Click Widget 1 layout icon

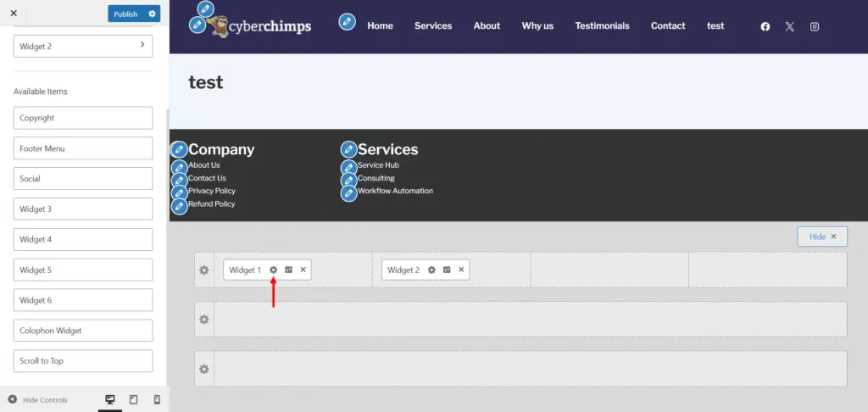(288, 270)
